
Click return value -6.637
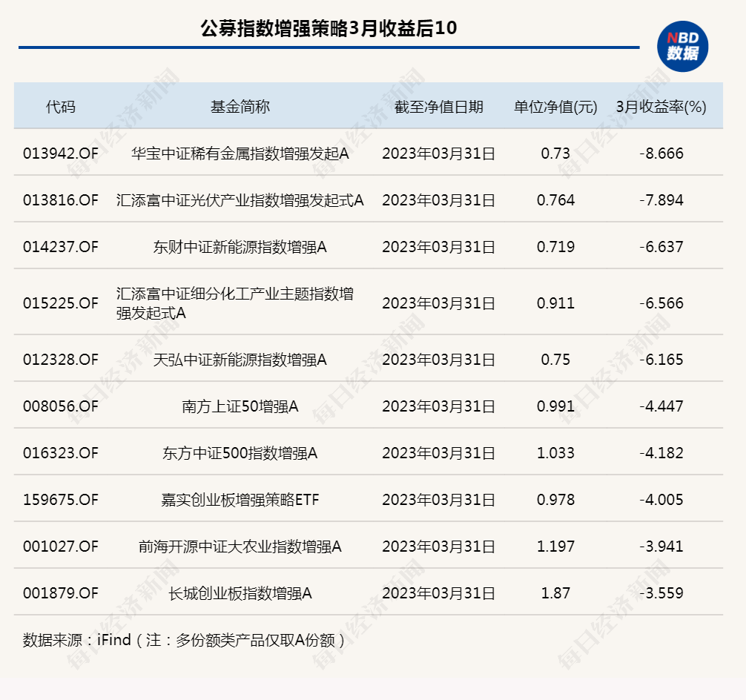click(x=661, y=246)
